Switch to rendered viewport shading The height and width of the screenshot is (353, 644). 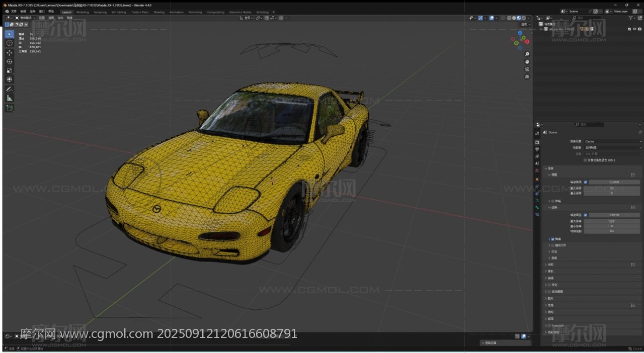coord(524,18)
